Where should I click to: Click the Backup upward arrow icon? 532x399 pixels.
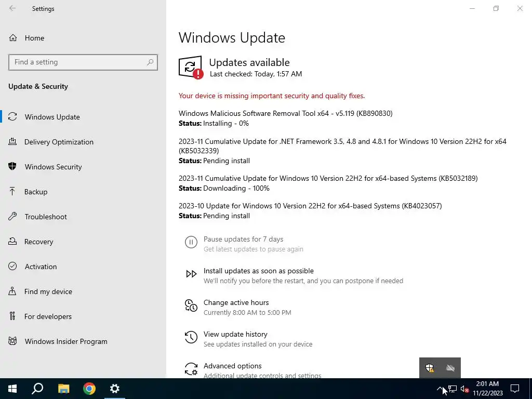pos(12,192)
